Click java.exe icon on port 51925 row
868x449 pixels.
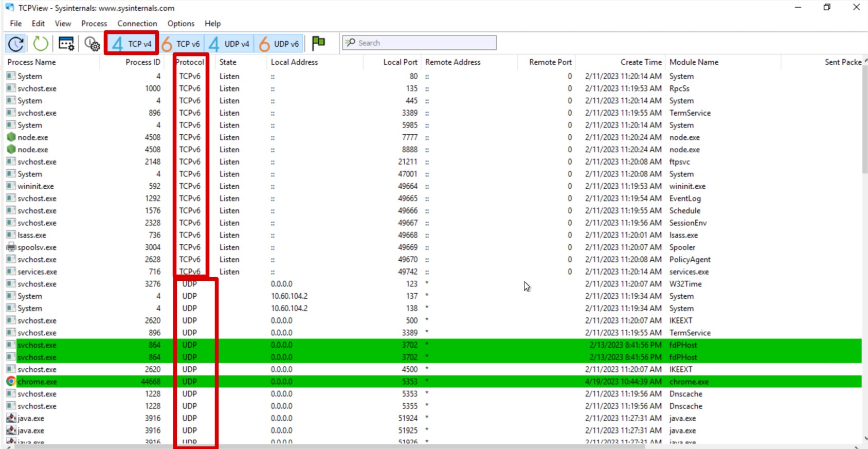pos(11,430)
